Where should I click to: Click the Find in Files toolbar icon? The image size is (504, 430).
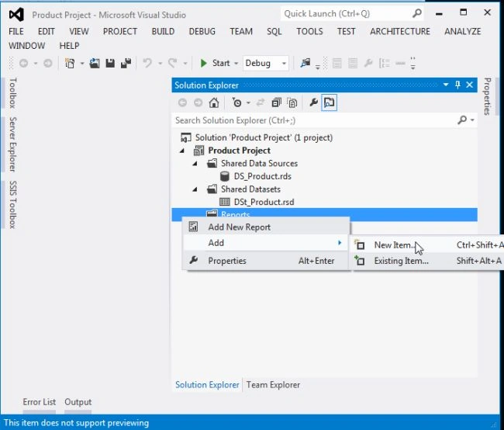coord(306,63)
